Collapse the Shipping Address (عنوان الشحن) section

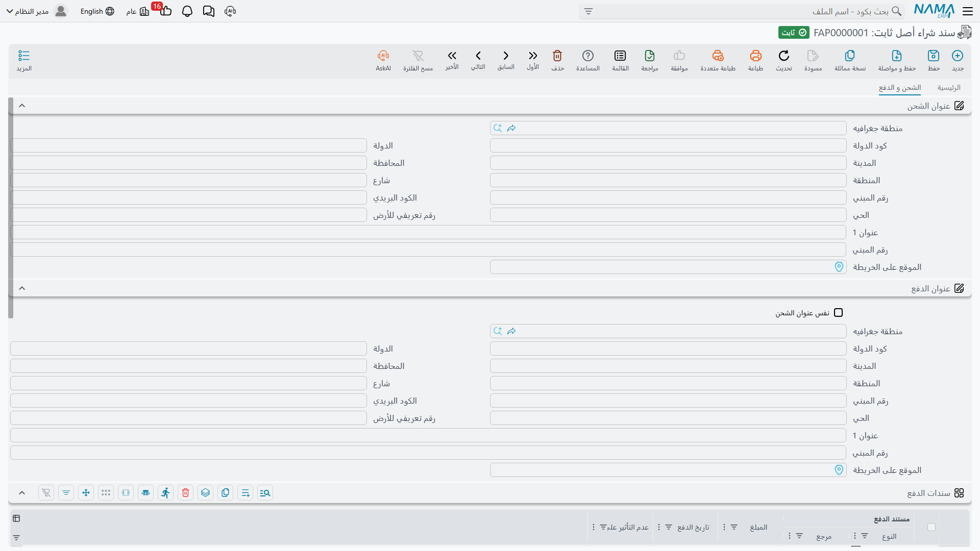point(22,106)
